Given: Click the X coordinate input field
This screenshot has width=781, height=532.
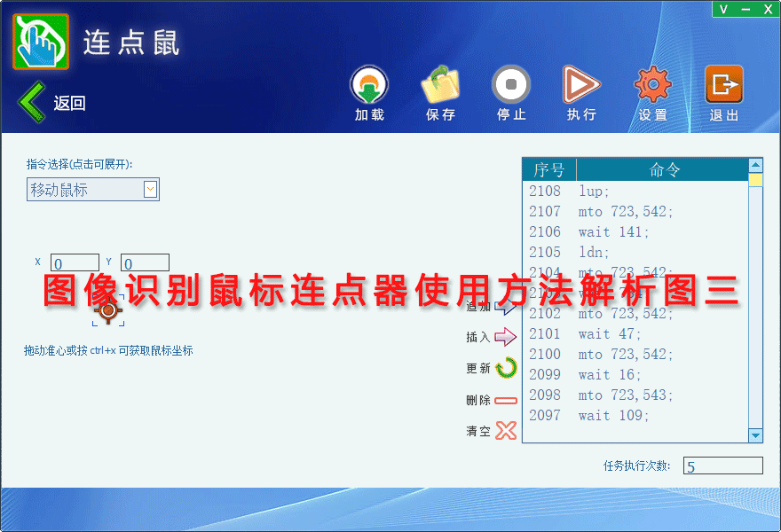Looking at the screenshot, I should coord(75,263).
